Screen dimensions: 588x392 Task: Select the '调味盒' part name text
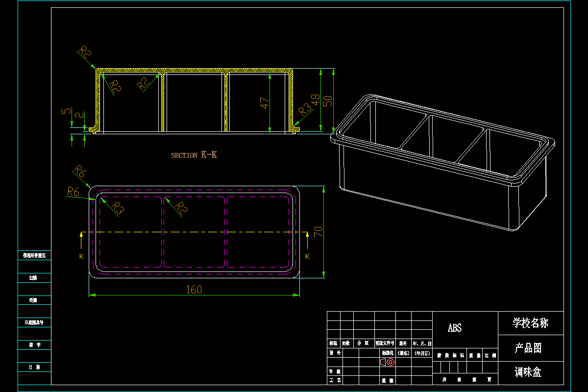(528, 372)
